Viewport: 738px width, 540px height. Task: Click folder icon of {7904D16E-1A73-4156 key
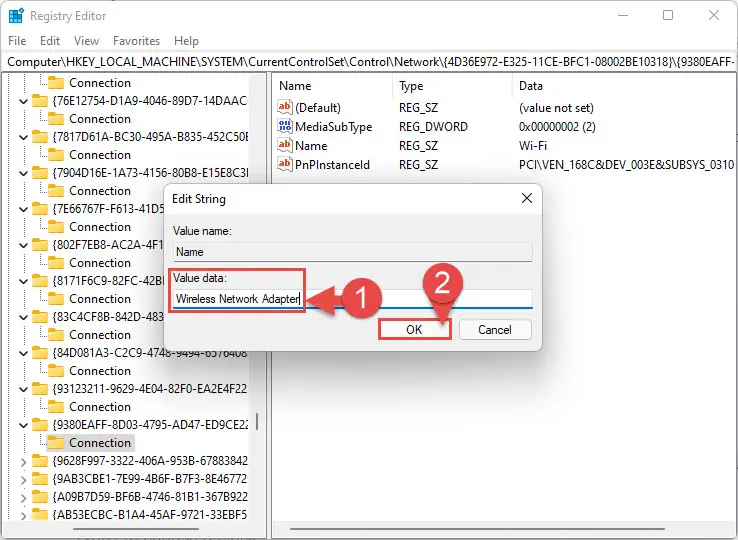[40, 173]
